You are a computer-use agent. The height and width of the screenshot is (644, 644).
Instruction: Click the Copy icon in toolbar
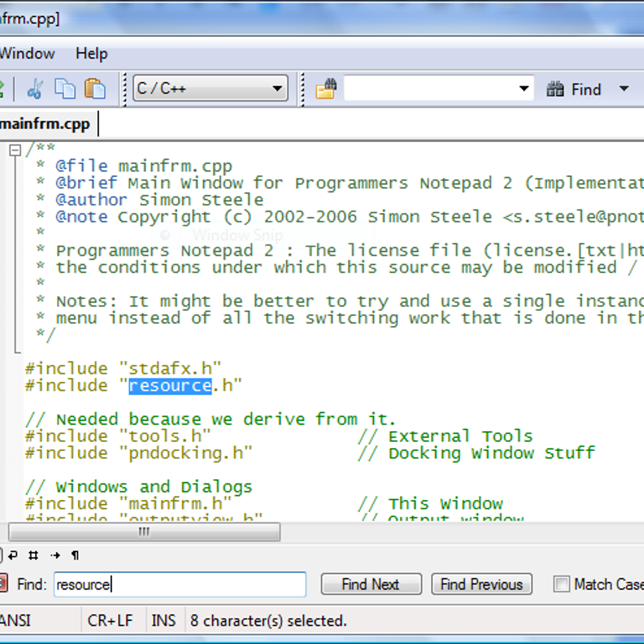click(65, 89)
